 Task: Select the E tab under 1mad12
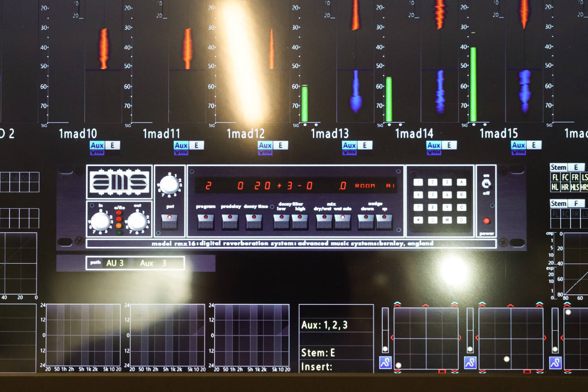281,145
